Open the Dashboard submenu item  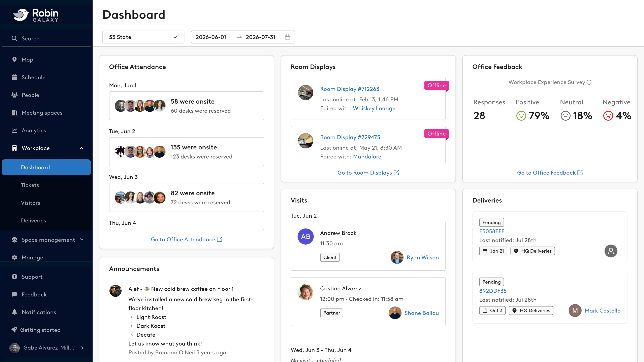point(46,167)
